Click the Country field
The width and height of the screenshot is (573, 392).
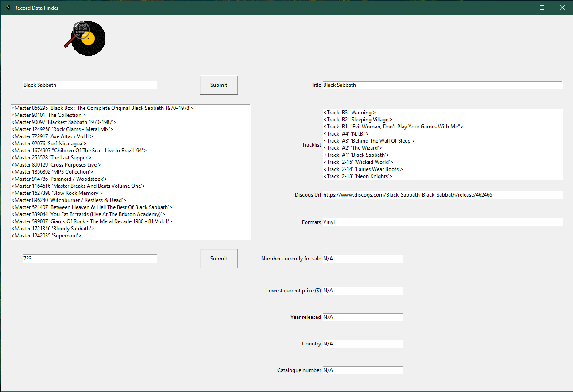tap(363, 343)
